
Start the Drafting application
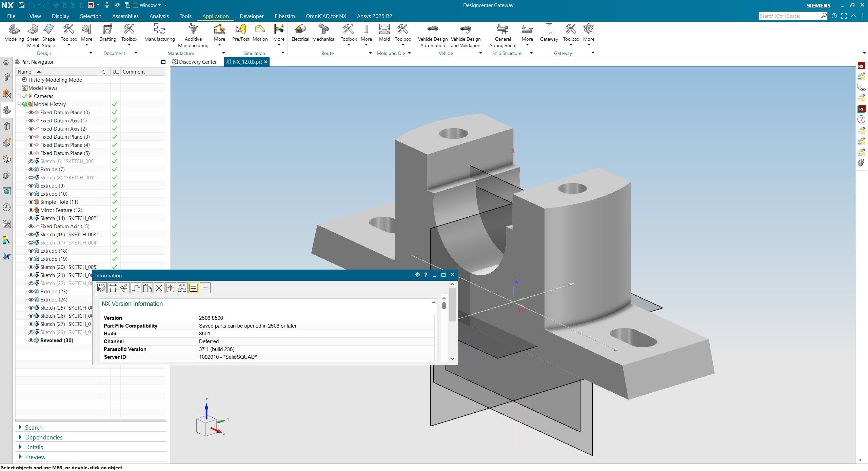point(107,33)
